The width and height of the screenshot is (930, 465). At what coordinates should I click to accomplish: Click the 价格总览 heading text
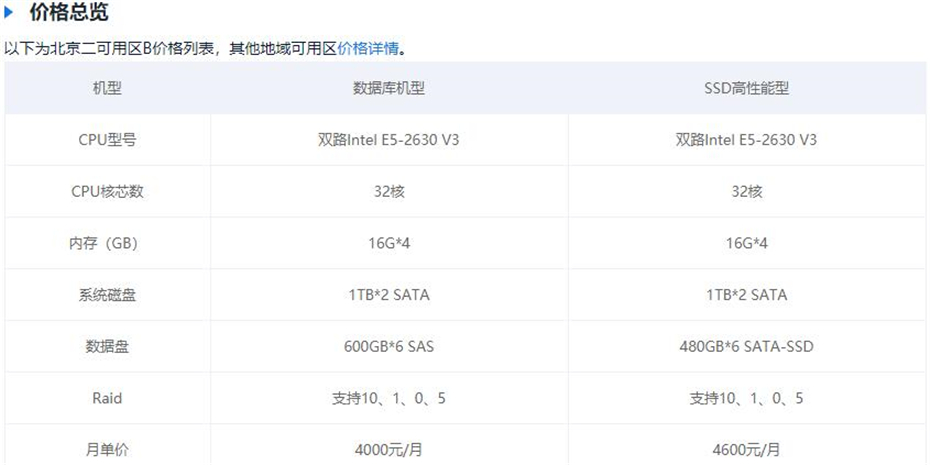coord(69,12)
